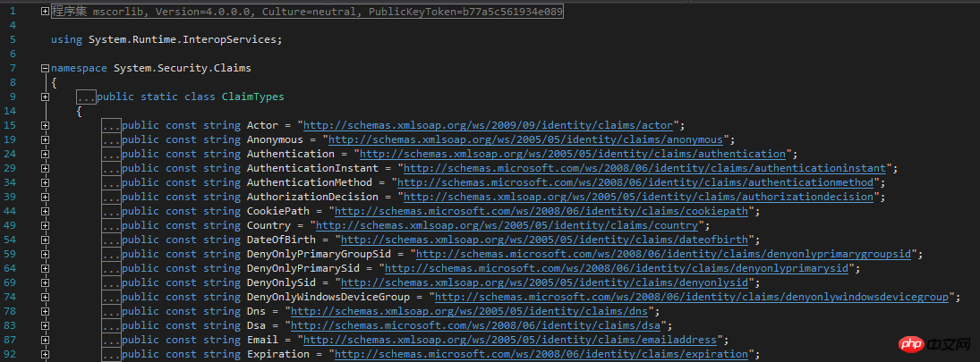Expand the outline for Anonymous constant
This screenshot has height=362, width=980.
45,139
